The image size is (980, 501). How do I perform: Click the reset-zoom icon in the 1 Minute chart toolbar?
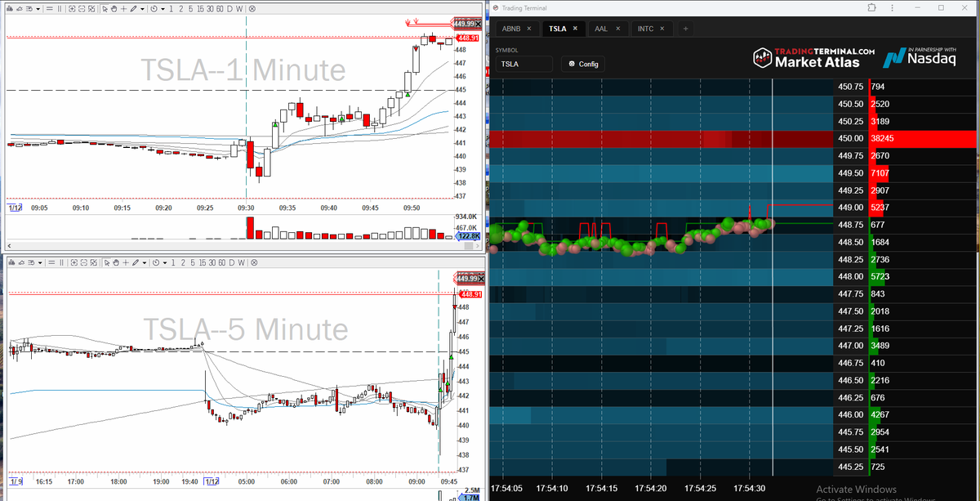[91, 9]
